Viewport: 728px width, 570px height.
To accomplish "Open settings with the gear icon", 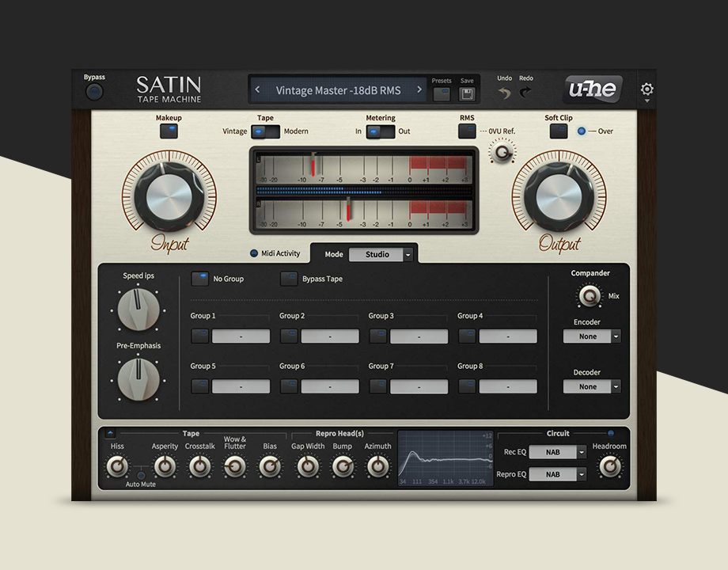I will (x=646, y=89).
